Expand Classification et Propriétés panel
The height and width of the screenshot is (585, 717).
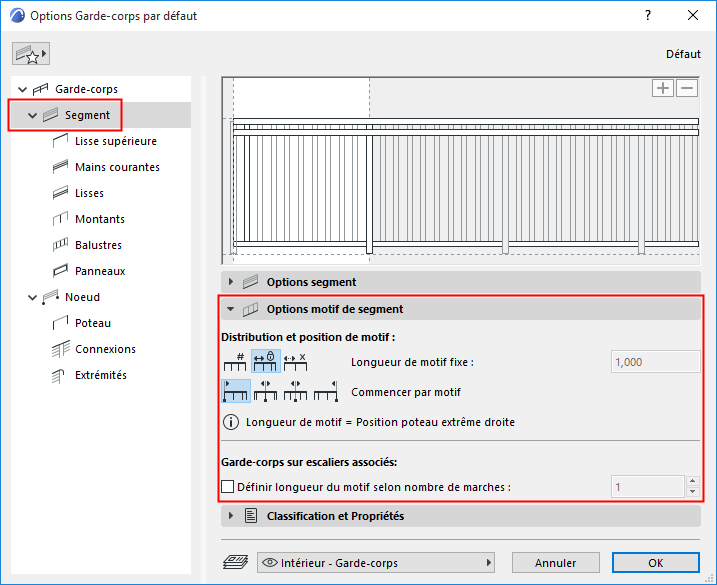pos(231,516)
